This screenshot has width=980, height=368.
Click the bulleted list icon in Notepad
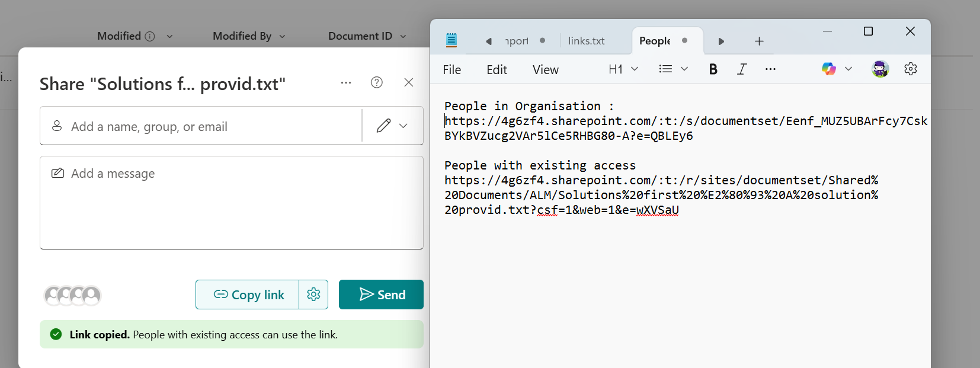pos(665,69)
